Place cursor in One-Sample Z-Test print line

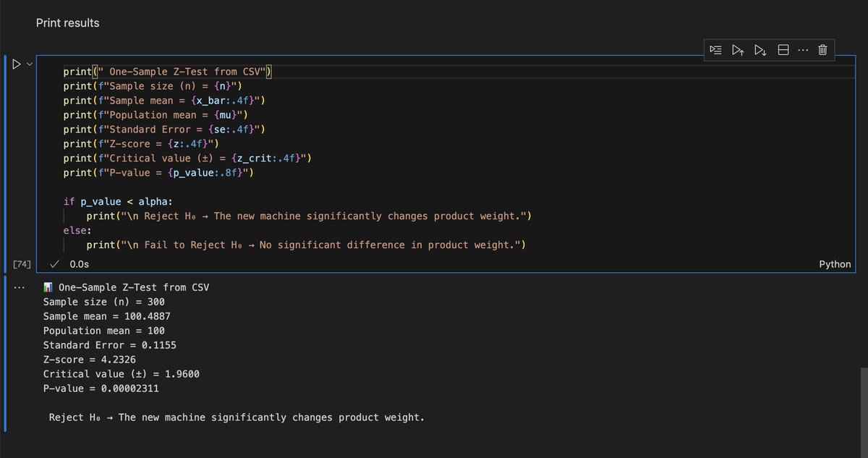tap(166, 72)
